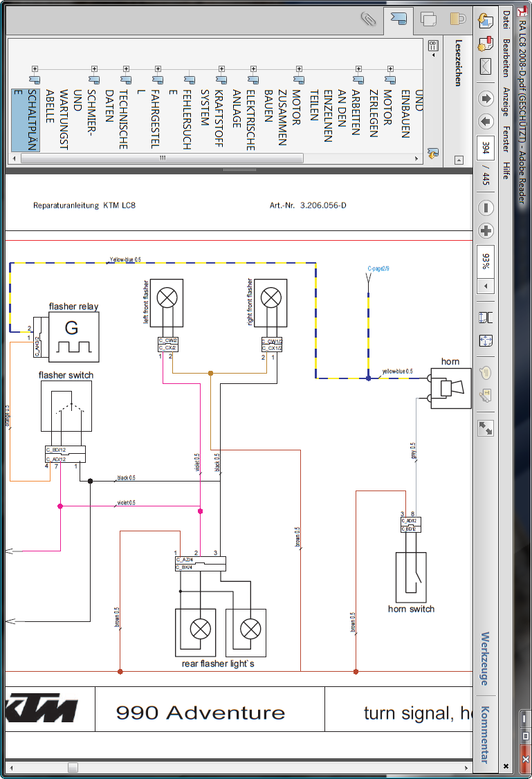The height and width of the screenshot is (779, 532).
Task: Open the zoom percentage dropdown arrow
Action: [486, 286]
